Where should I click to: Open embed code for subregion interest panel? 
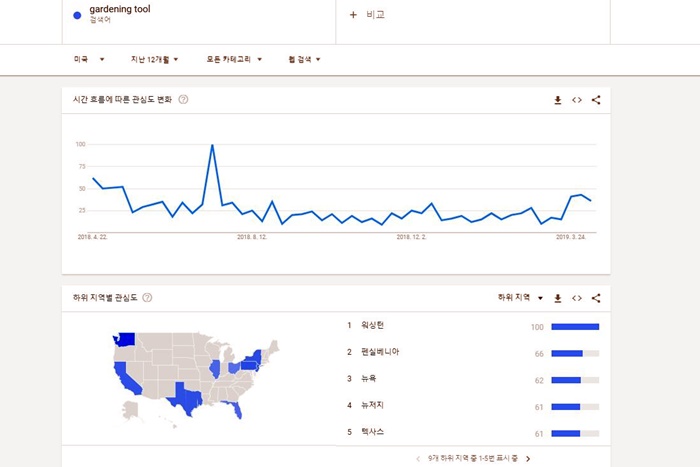577,298
